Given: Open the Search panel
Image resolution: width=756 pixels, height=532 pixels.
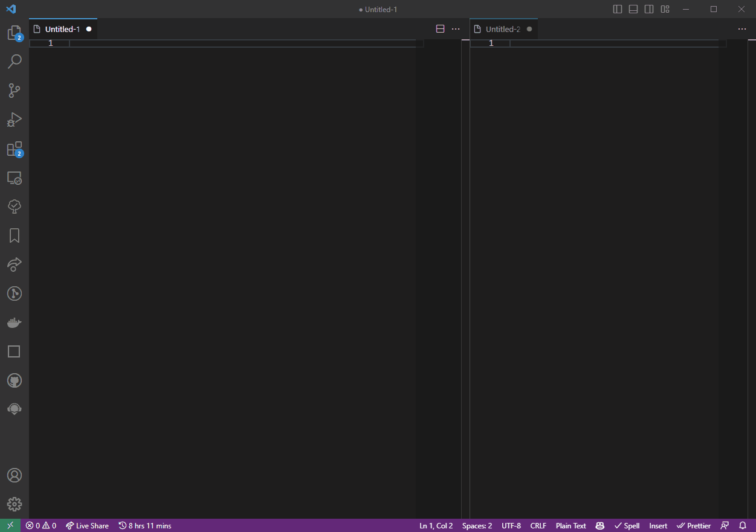Looking at the screenshot, I should point(14,61).
